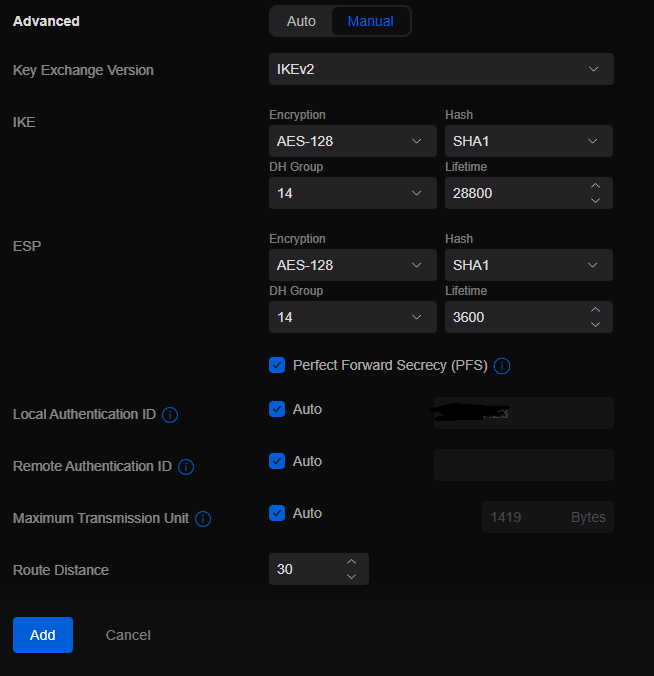Open the IKE Encryption AES-128 dropdown
Image resolution: width=654 pixels, height=676 pixels.
click(353, 141)
